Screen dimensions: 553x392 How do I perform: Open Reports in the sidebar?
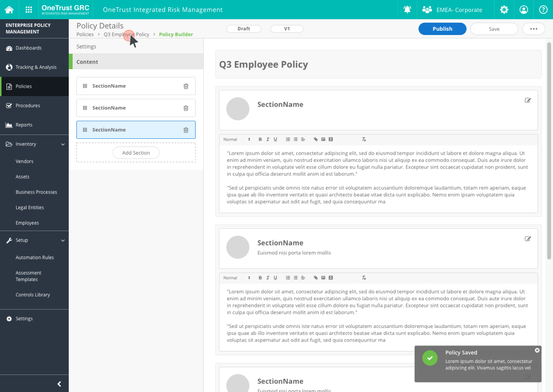pyautogui.click(x=34, y=125)
